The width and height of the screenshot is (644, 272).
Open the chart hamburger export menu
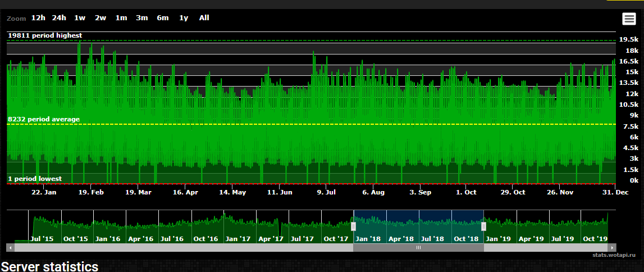[x=629, y=19]
